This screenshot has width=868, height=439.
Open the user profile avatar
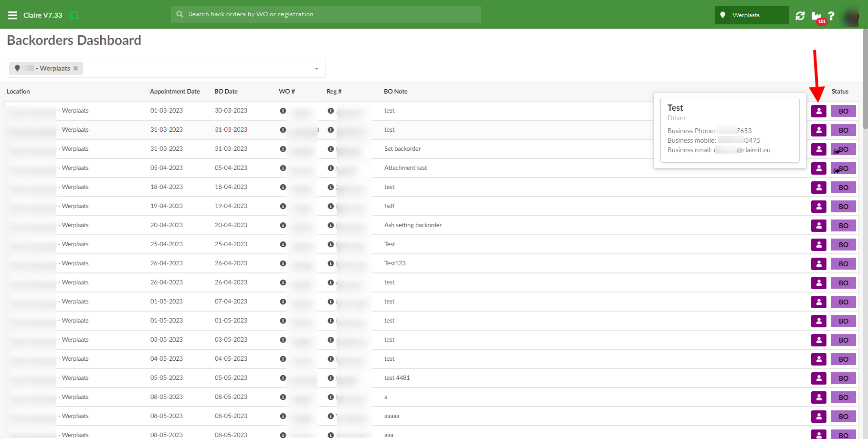coord(850,16)
